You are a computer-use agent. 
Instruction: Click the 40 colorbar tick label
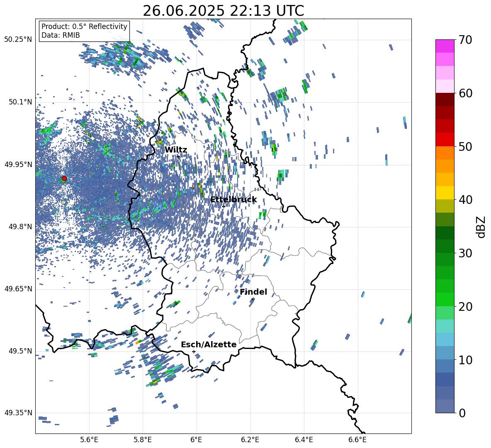(x=465, y=200)
